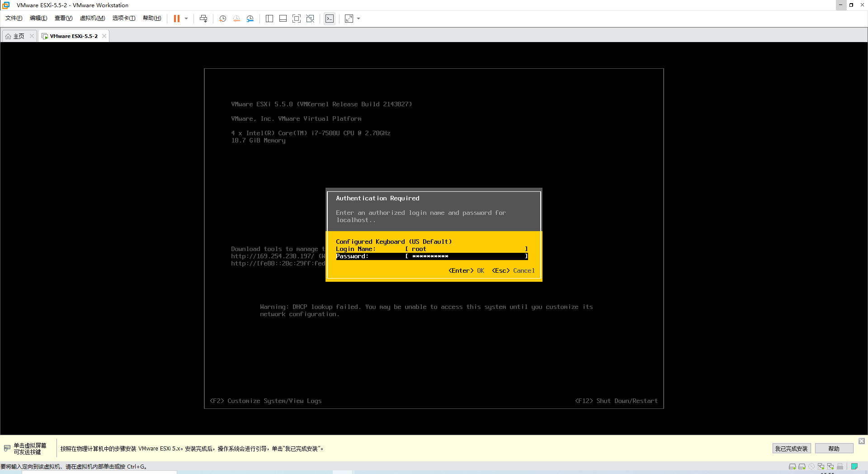Show or hide the library panel
868x474 pixels.
[x=269, y=19]
